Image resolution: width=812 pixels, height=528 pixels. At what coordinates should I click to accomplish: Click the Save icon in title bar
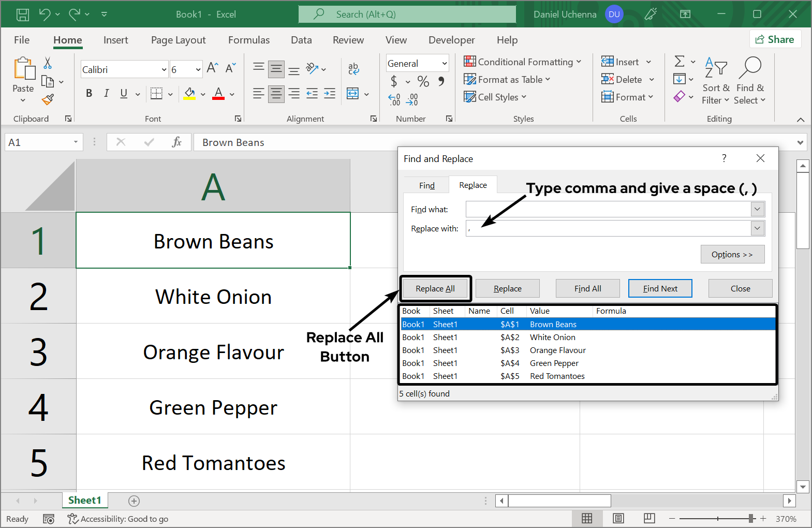pos(23,14)
